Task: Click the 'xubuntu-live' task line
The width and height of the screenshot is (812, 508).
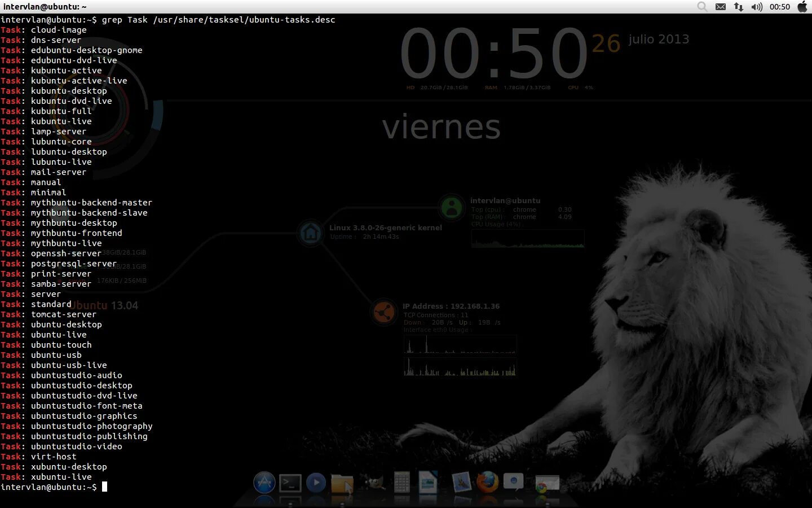Action: [x=46, y=477]
